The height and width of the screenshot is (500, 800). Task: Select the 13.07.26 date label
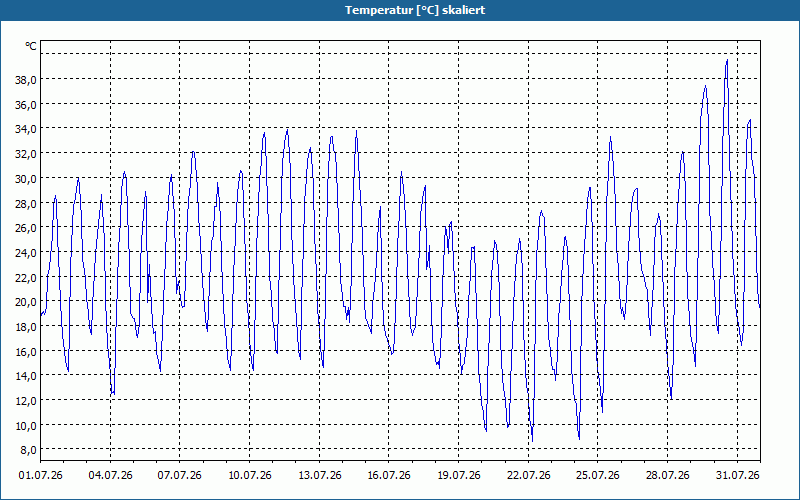click(319, 476)
